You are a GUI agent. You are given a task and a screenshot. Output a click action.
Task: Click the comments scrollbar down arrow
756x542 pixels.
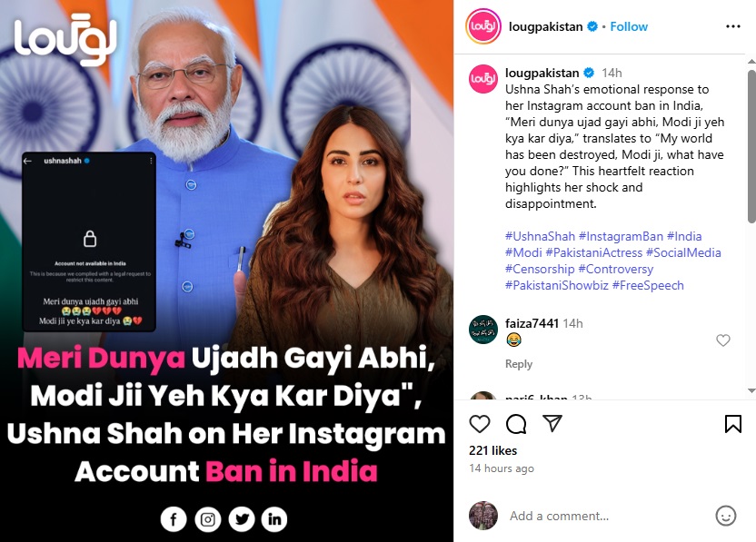point(751,390)
